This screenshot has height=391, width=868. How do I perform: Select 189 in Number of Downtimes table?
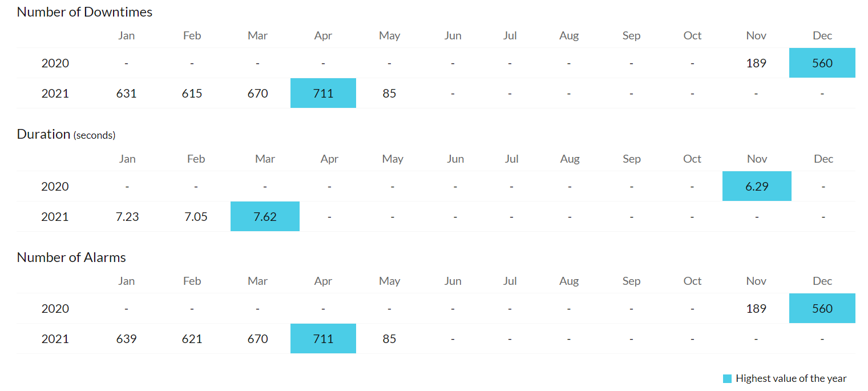pyautogui.click(x=756, y=63)
